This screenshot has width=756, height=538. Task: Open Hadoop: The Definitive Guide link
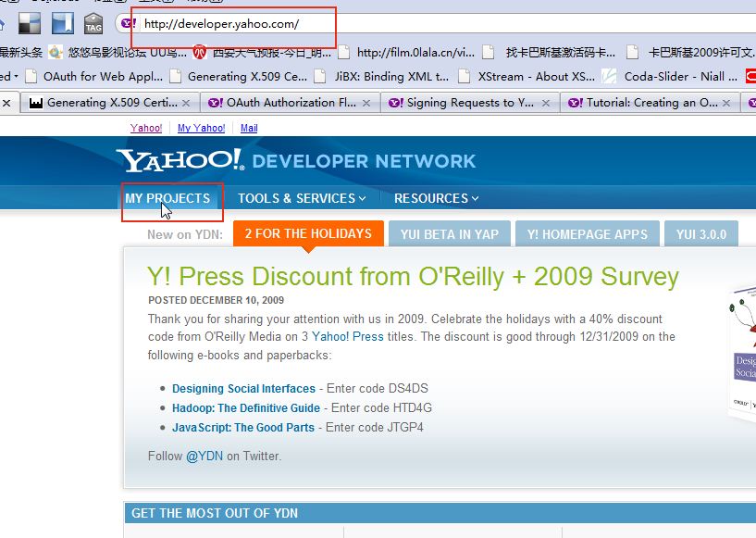246,407
